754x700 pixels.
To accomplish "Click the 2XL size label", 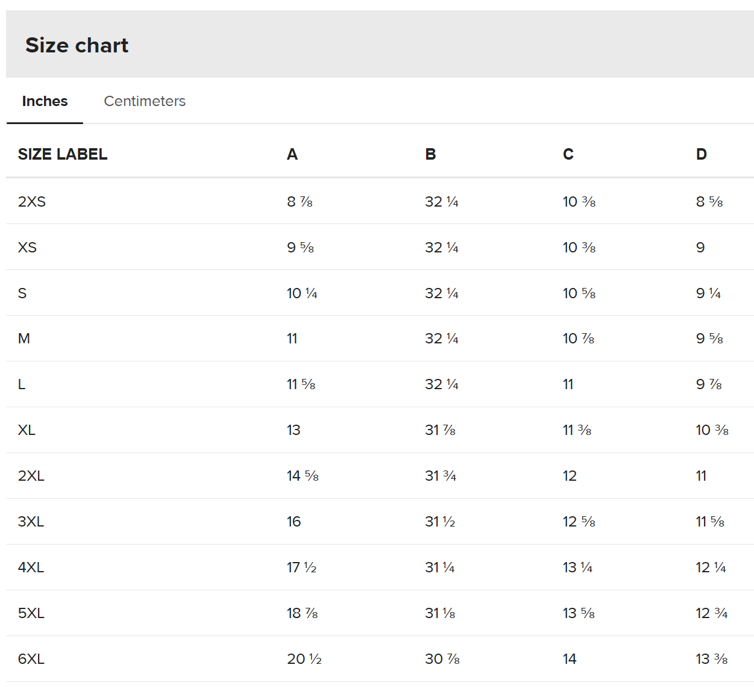I will [x=31, y=476].
